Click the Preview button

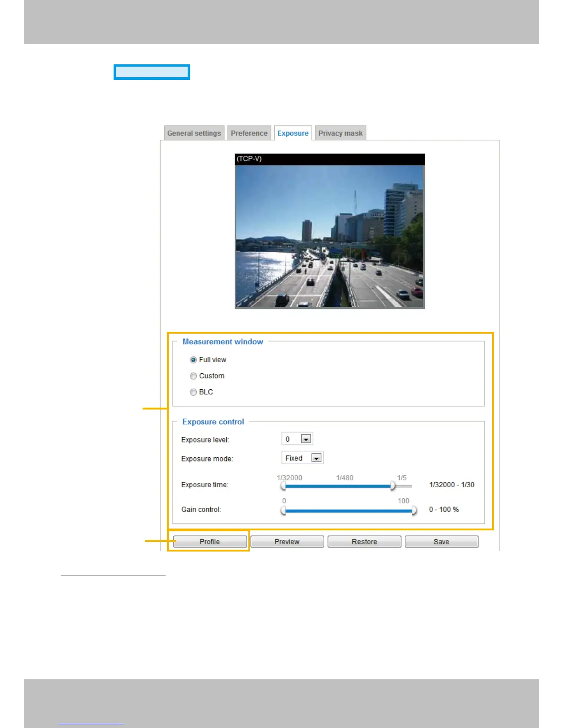[287, 542]
